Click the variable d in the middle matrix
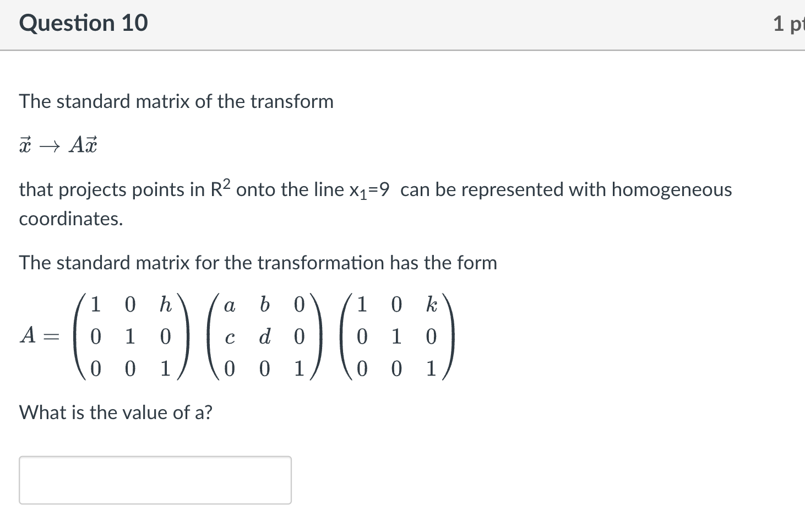Screen dimensions: 805x532 pos(264,338)
